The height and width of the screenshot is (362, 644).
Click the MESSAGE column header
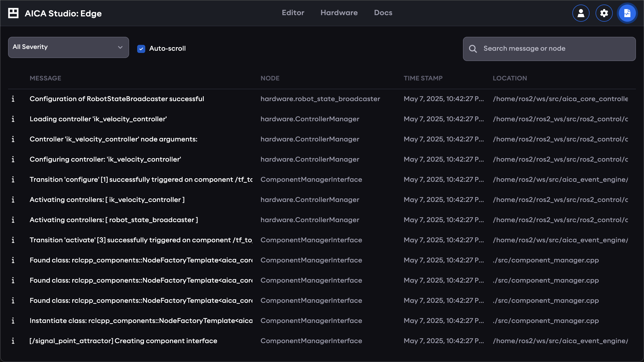click(x=45, y=78)
